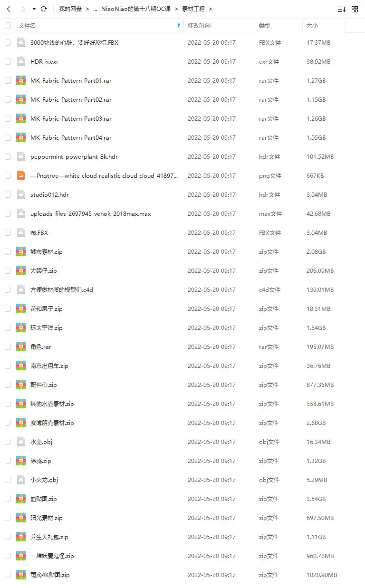Click the Pngtree png image file icon
365x588 pixels.
click(21, 175)
